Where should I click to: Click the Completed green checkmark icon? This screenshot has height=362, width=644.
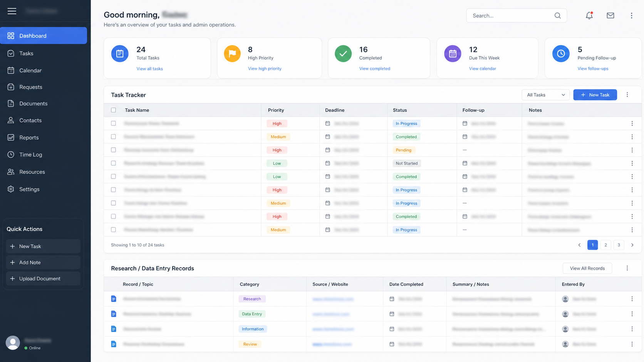pyautogui.click(x=343, y=53)
